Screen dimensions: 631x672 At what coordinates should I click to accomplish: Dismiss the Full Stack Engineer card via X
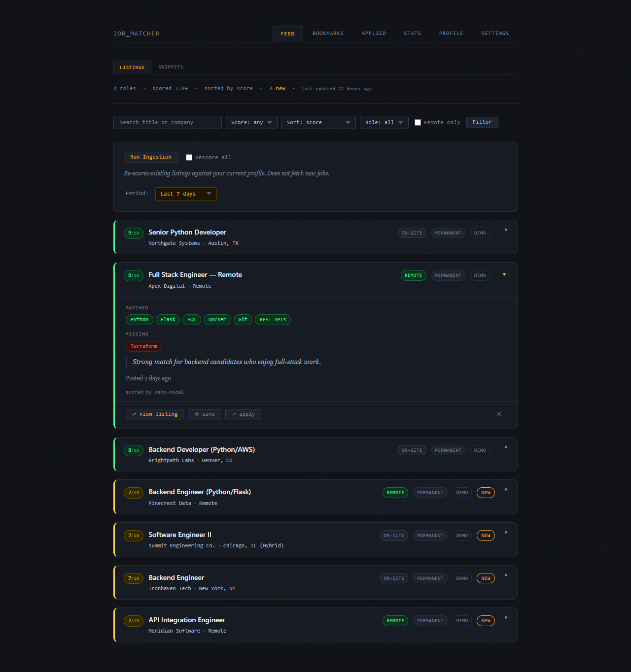[x=499, y=414]
